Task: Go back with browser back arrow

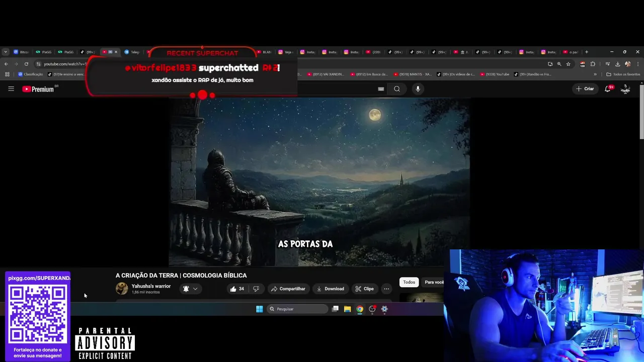Action: coord(6,64)
